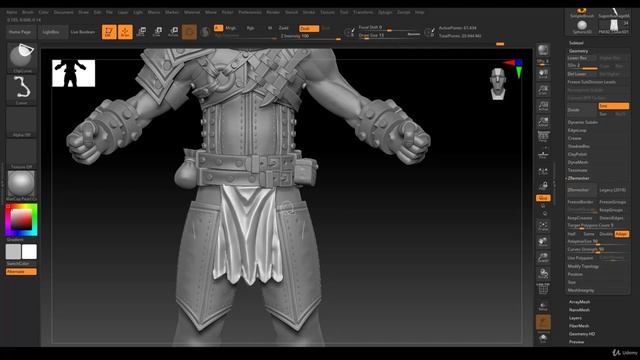The width and height of the screenshot is (640, 360).
Task: Click the Home Page button
Action: click(x=20, y=32)
